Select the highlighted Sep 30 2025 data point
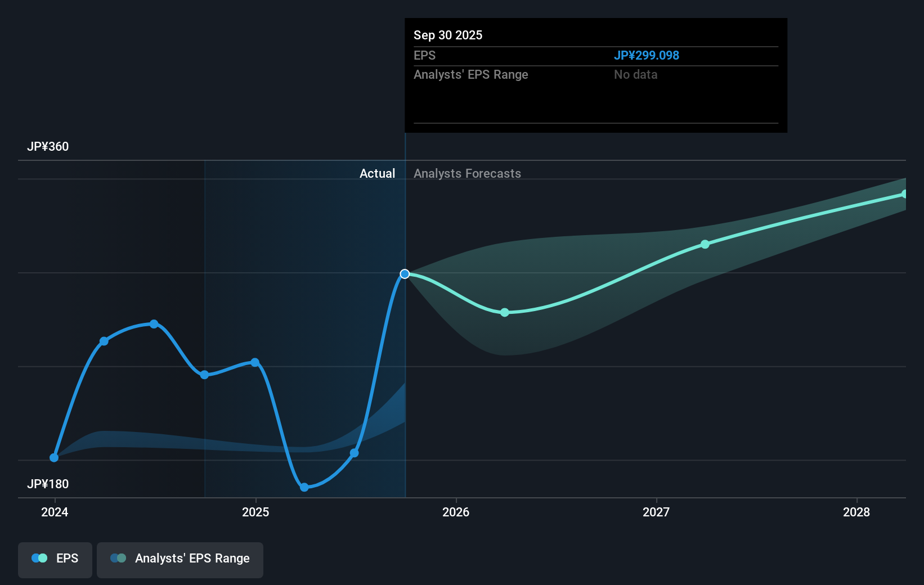 (405, 274)
